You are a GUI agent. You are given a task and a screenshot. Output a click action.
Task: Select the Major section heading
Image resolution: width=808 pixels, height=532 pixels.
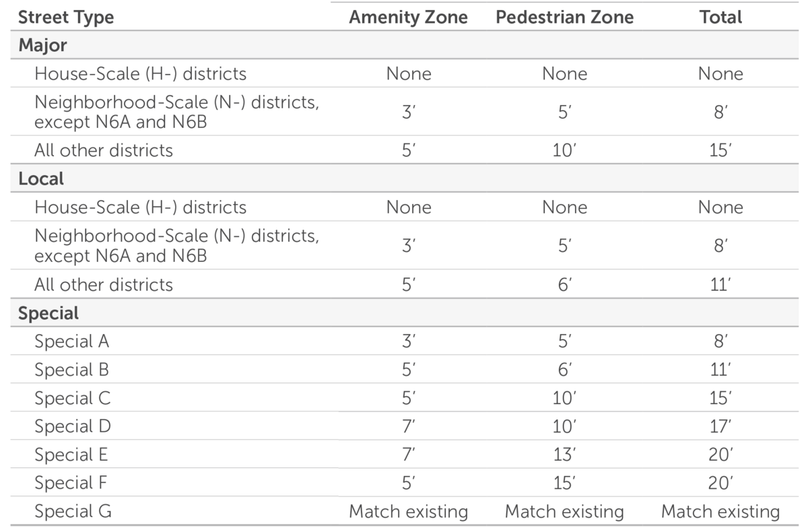(42, 45)
